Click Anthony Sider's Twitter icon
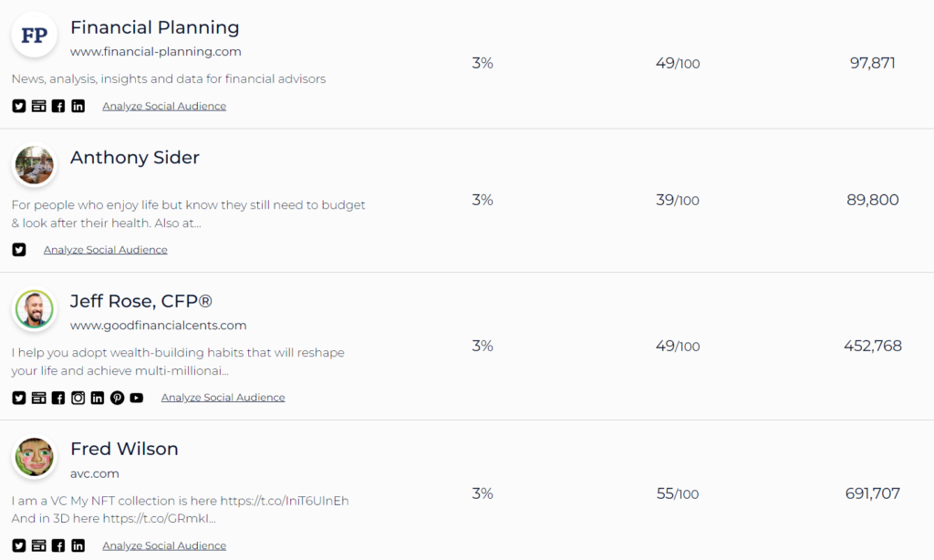 click(19, 250)
